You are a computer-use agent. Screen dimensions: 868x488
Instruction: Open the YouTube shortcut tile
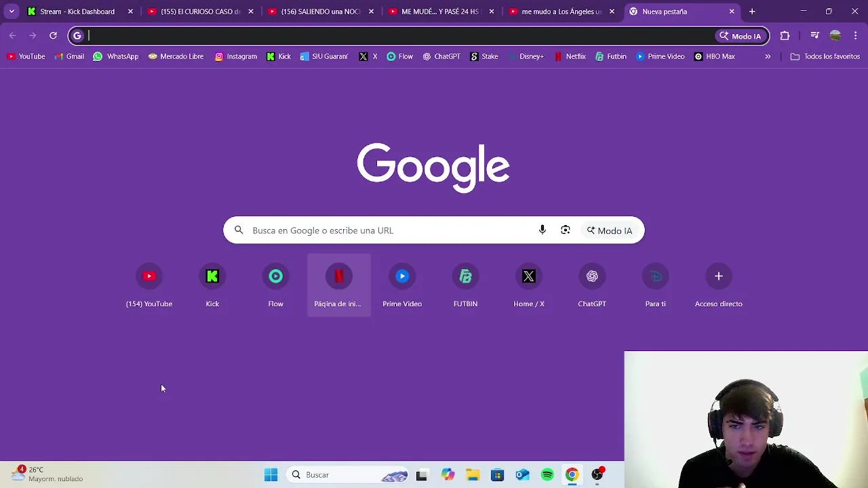pos(149,285)
